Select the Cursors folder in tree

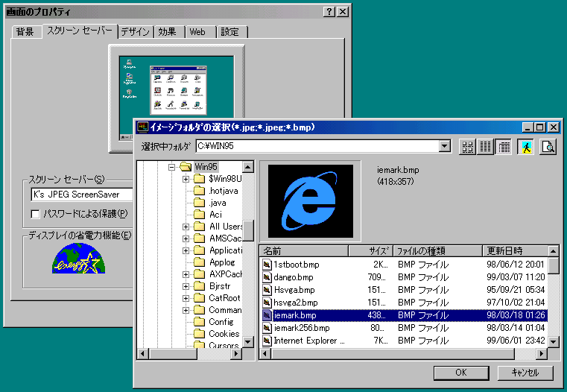[224, 345]
